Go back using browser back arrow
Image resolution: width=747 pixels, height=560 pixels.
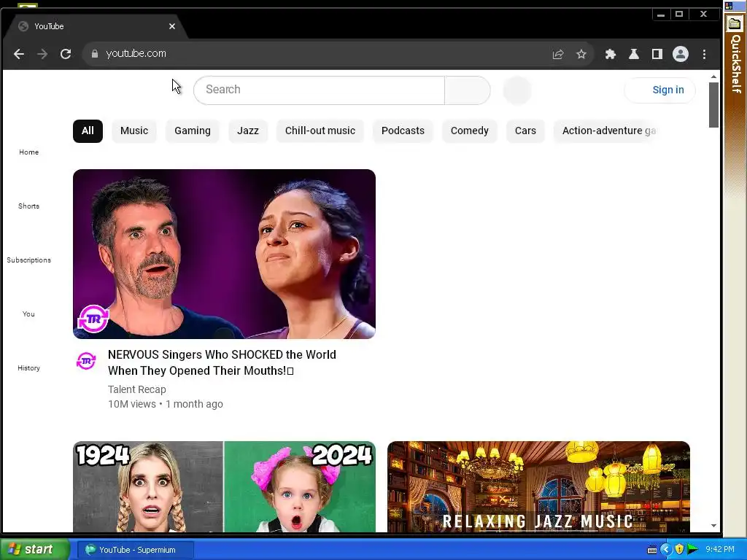(x=18, y=54)
